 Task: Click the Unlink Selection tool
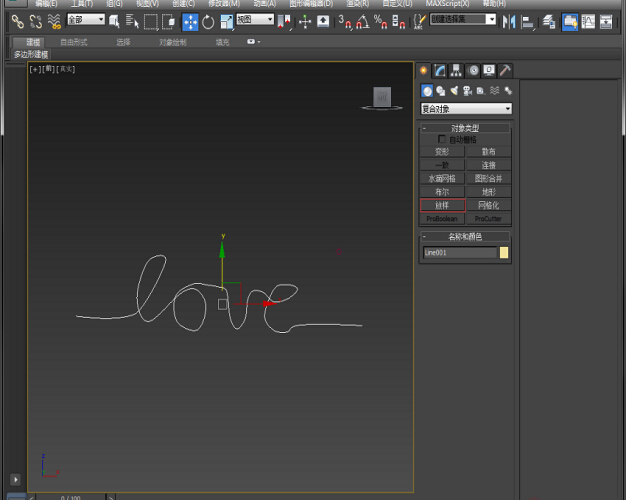(36, 21)
